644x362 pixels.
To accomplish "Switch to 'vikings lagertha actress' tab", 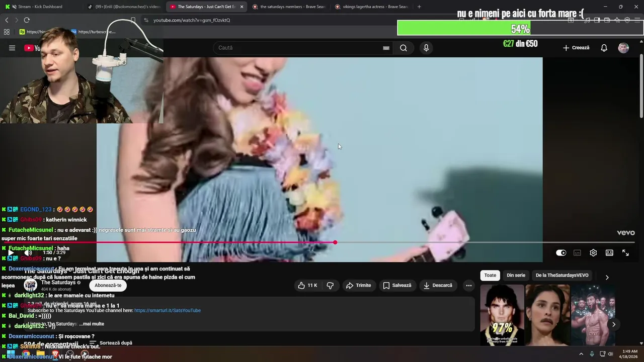I will click(x=371, y=7).
